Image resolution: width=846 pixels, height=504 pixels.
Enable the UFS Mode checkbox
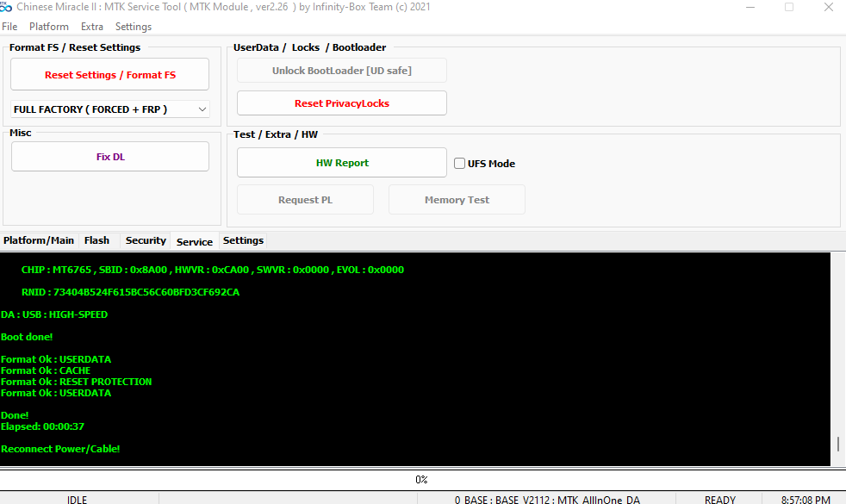point(460,164)
